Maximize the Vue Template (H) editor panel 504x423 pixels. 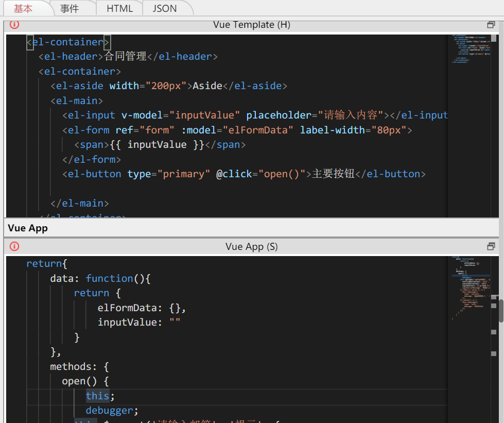[x=491, y=24]
